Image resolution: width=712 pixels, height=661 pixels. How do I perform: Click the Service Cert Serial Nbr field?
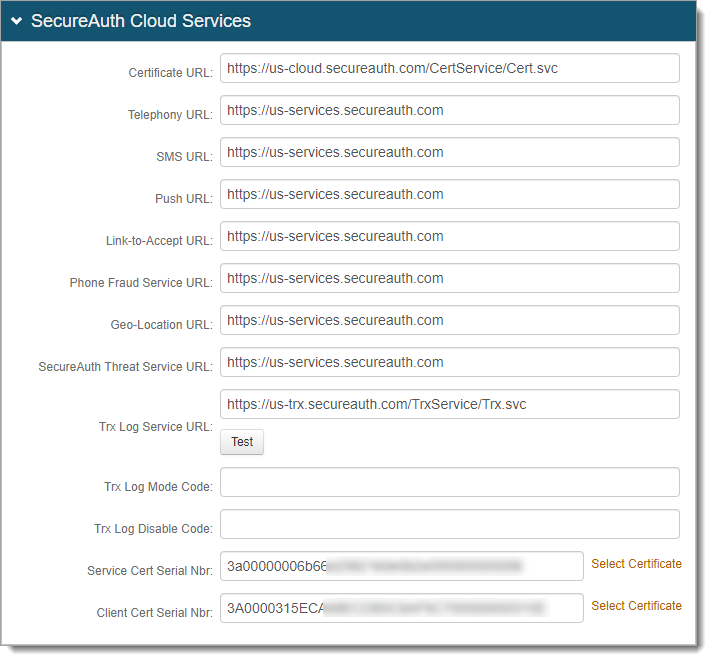click(x=401, y=567)
